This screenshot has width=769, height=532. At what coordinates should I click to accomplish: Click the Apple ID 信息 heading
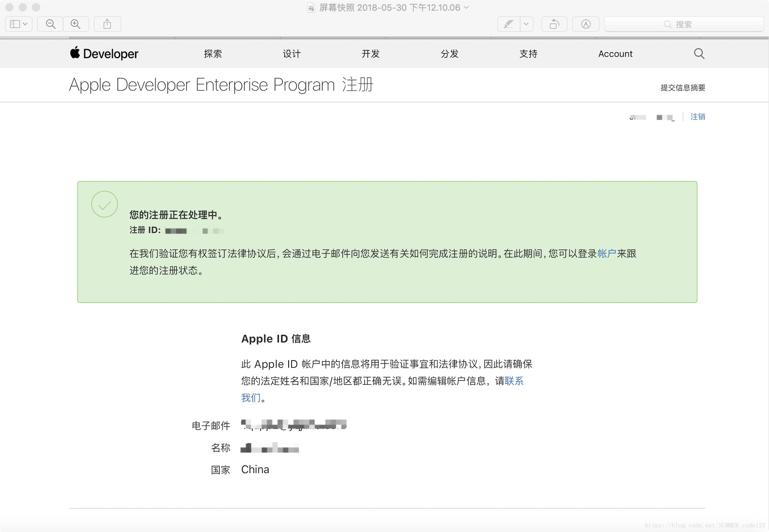point(276,339)
